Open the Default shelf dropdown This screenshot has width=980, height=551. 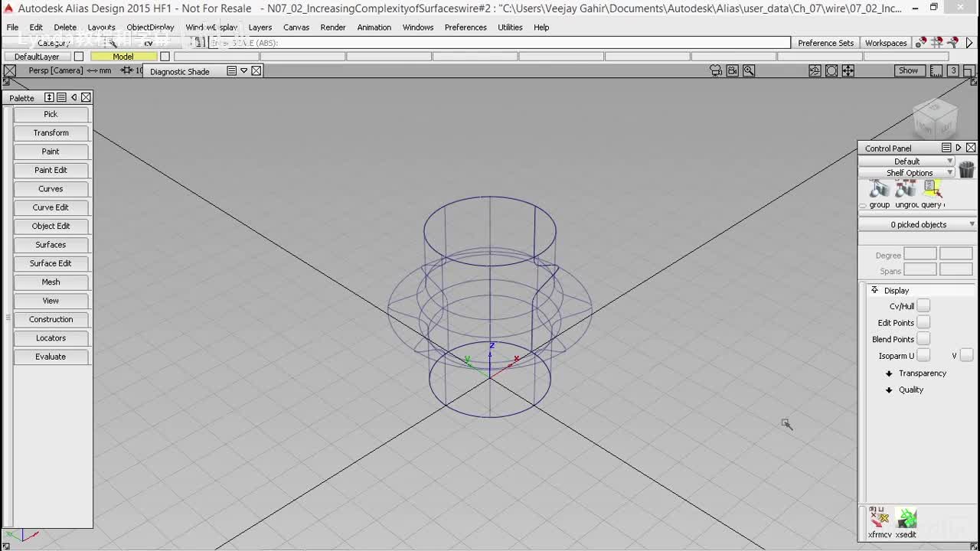[907, 161]
